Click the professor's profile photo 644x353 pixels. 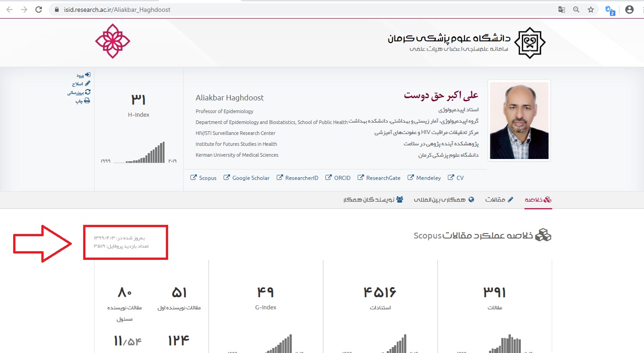[519, 120]
